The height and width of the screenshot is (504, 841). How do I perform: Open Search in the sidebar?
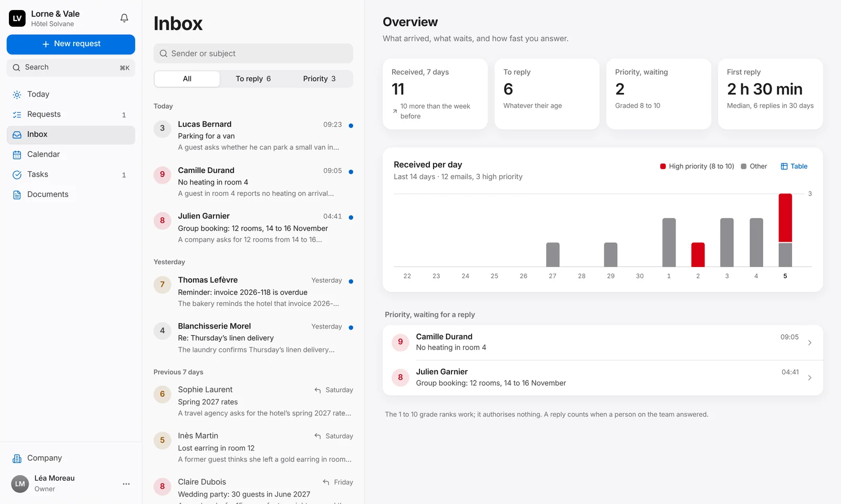click(x=71, y=67)
